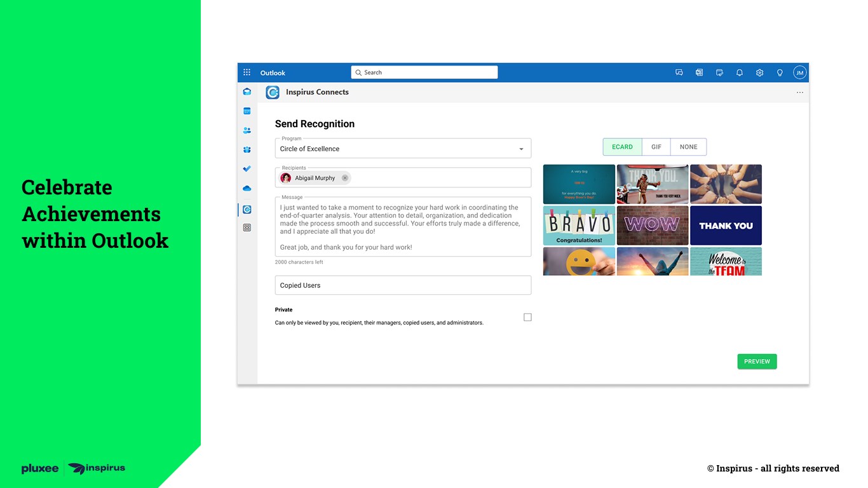Click the Send Recognition heading
868x488 pixels.
pos(315,124)
